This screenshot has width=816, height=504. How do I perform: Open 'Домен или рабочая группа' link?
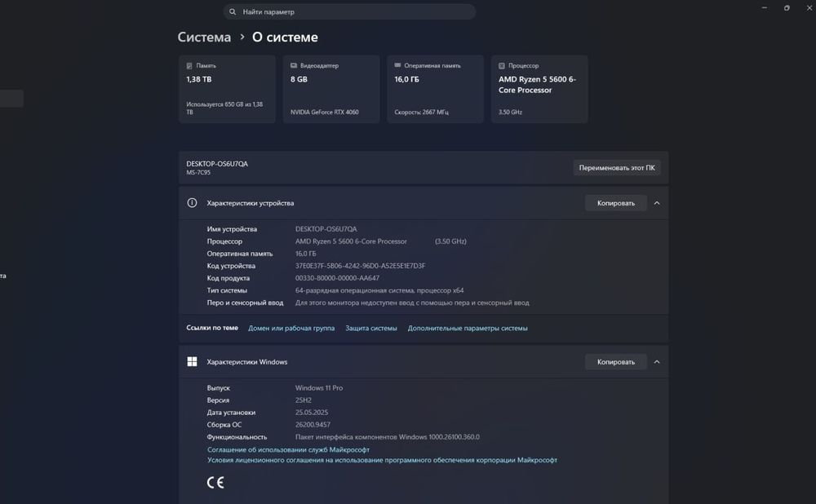[x=291, y=328]
